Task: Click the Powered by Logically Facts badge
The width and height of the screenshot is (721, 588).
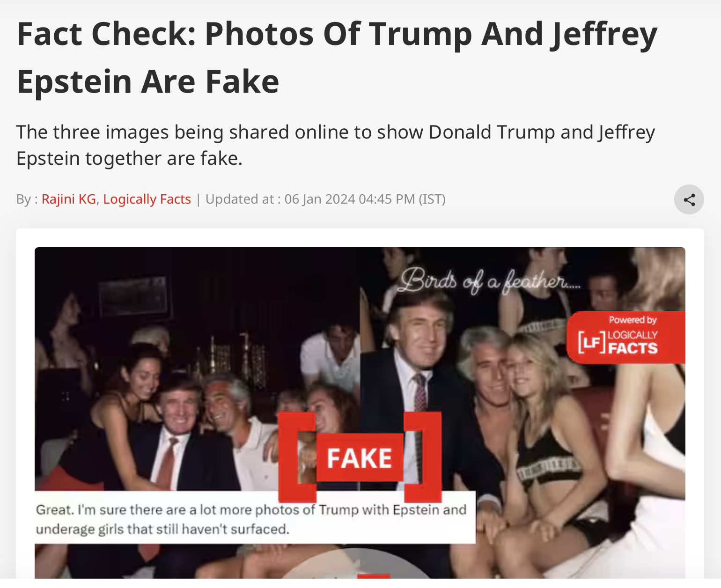Action: [x=626, y=337]
